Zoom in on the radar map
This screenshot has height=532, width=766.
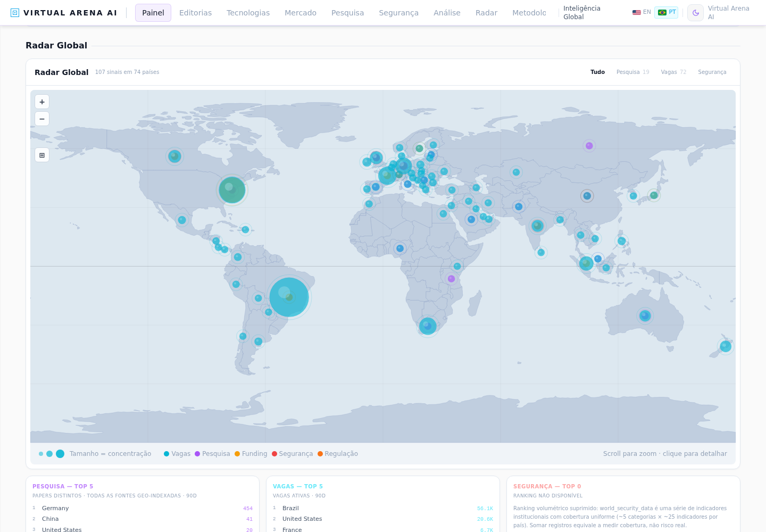(x=42, y=102)
